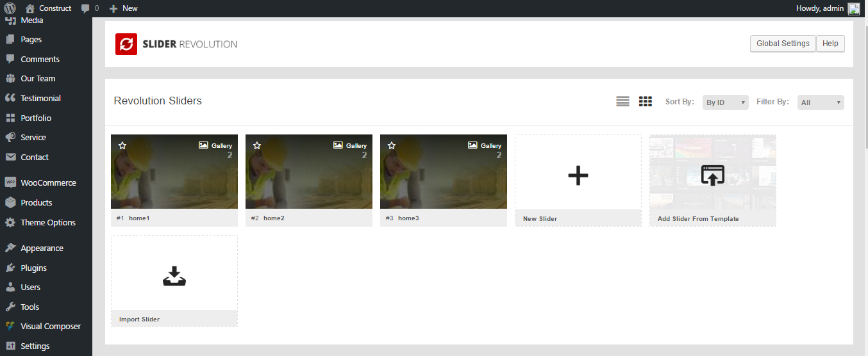Click the Global Settings button
Image resolution: width=868 pixels, height=356 pixels.
tap(783, 44)
